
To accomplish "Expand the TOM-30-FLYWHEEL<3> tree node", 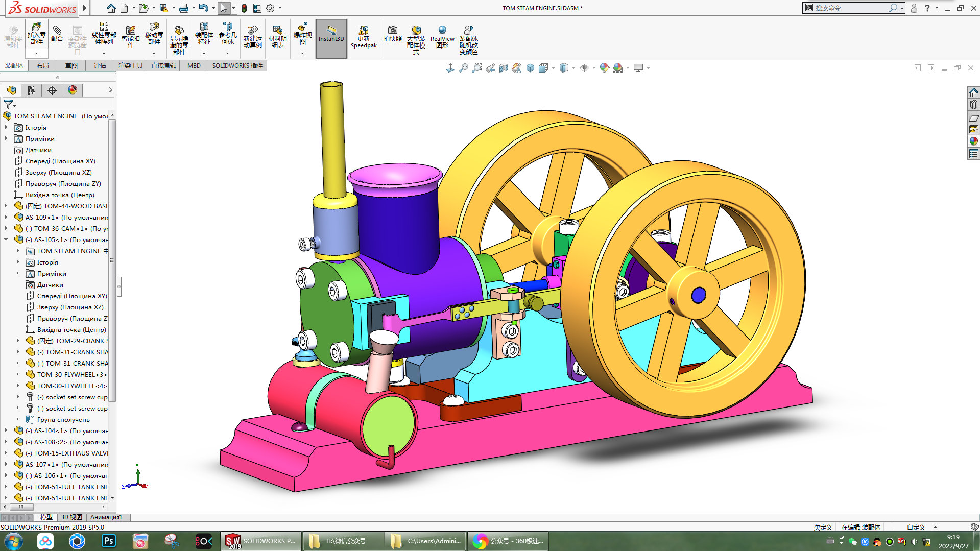I will coord(18,374).
